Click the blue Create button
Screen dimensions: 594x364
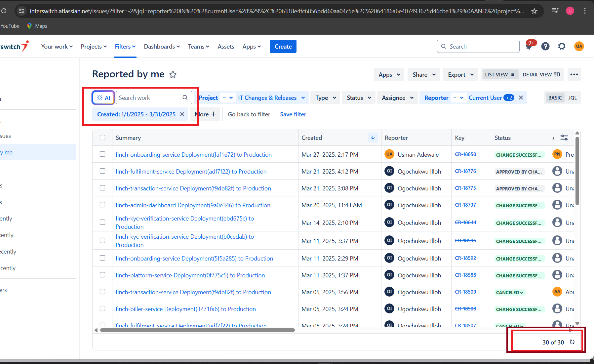(x=283, y=47)
